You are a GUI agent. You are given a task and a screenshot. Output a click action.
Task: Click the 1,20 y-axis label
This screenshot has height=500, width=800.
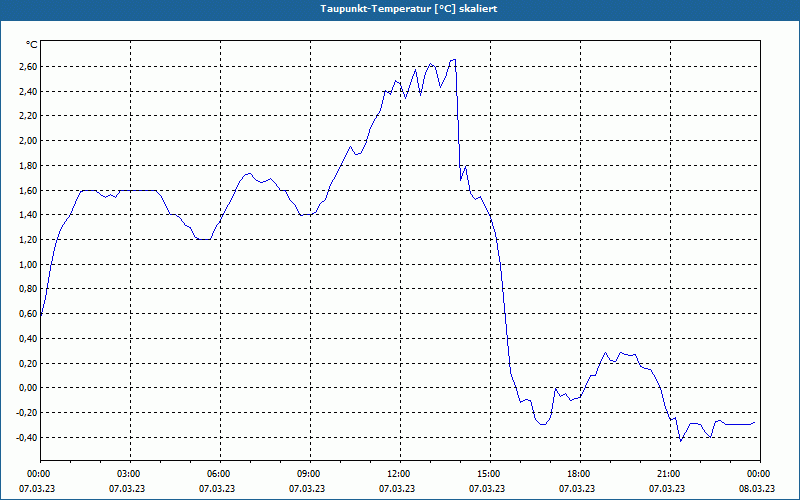click(28, 240)
